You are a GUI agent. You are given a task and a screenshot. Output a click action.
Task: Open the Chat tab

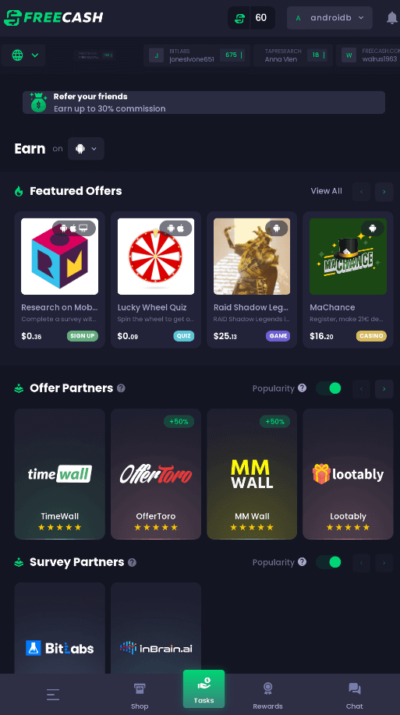click(354, 696)
